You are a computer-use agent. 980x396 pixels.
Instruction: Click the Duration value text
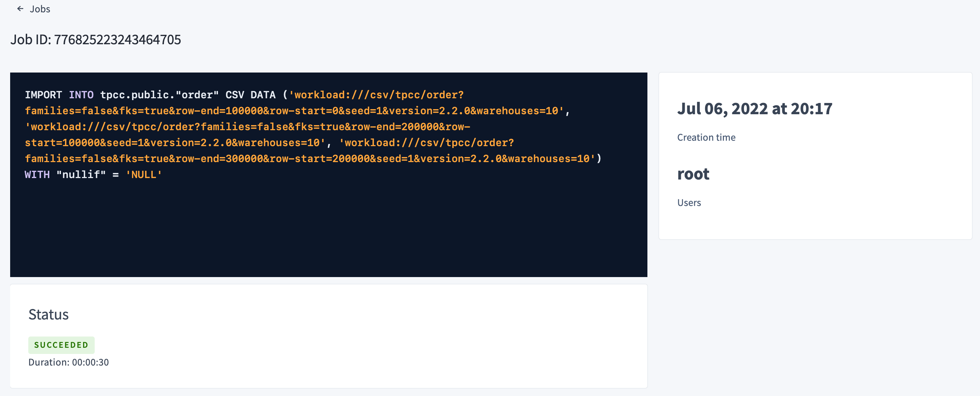coord(69,362)
